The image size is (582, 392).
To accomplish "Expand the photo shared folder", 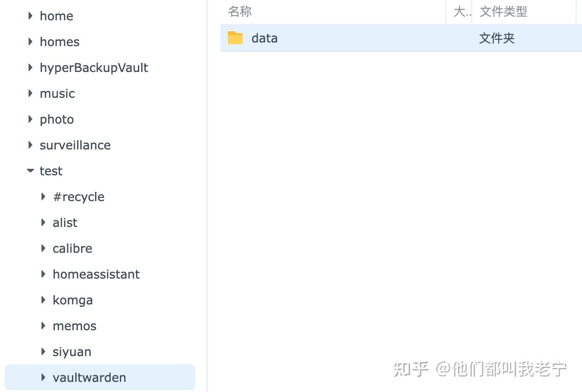I will pyautogui.click(x=30, y=119).
